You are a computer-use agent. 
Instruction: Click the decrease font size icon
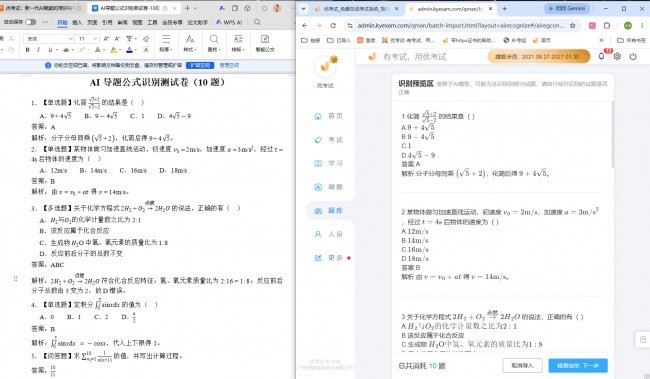click(x=117, y=39)
